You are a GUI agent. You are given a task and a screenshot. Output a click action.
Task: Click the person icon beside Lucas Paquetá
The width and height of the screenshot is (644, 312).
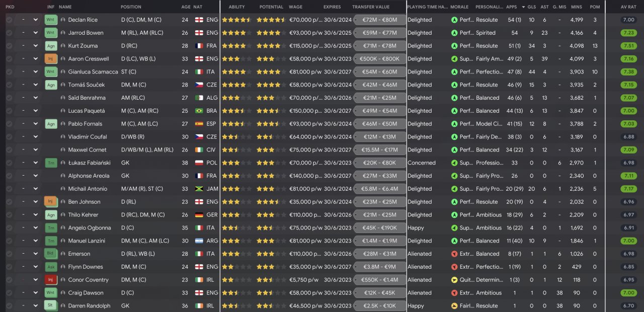coord(63,111)
